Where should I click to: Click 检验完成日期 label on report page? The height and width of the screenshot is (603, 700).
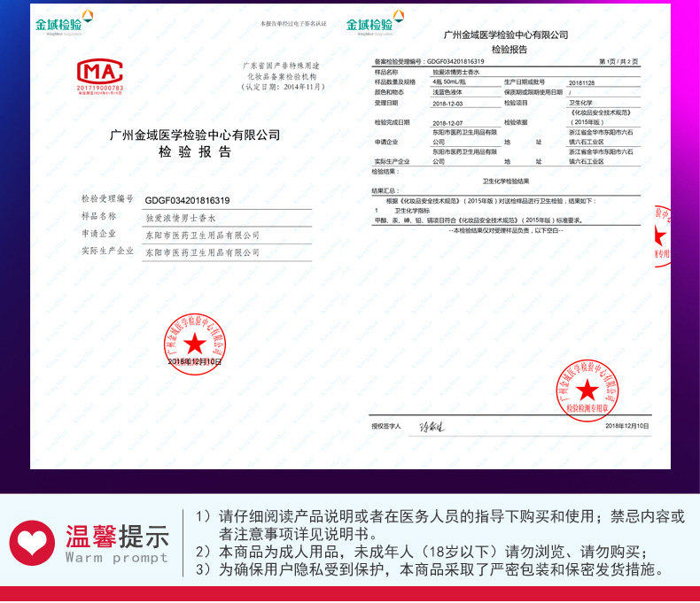click(392, 122)
